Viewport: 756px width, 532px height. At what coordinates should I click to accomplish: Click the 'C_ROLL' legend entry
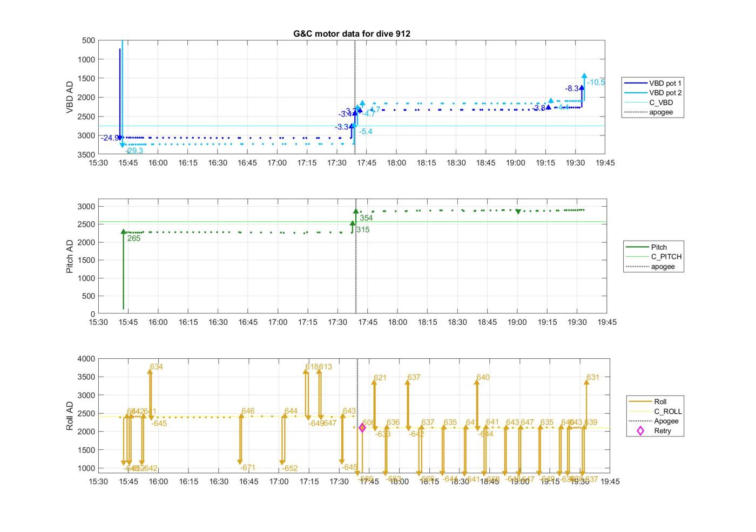coord(655,411)
